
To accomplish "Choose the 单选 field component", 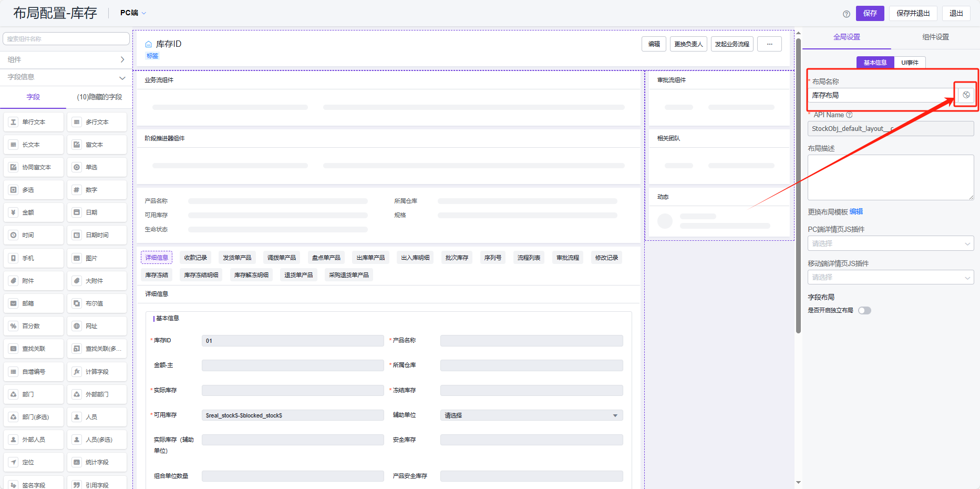I will pos(97,167).
